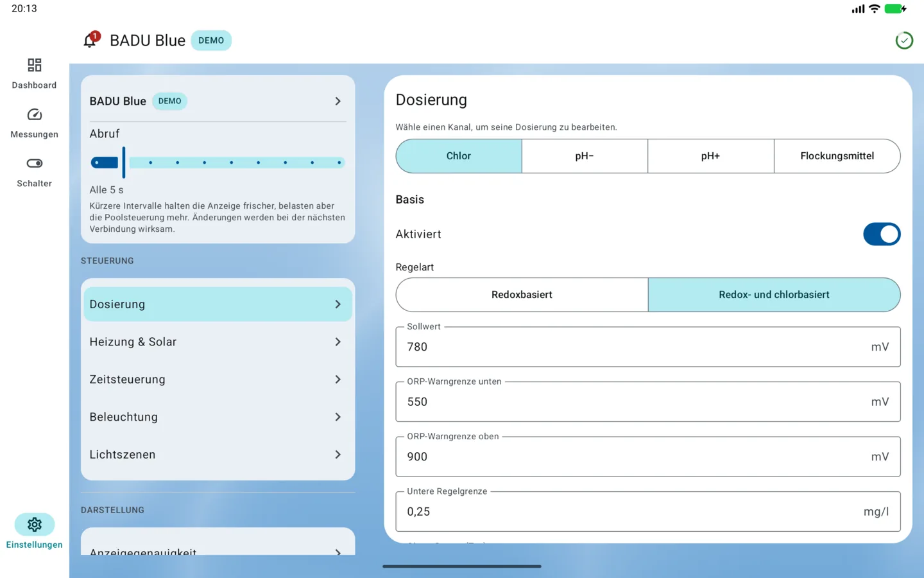Switch to the pH+ channel tab

pos(710,156)
